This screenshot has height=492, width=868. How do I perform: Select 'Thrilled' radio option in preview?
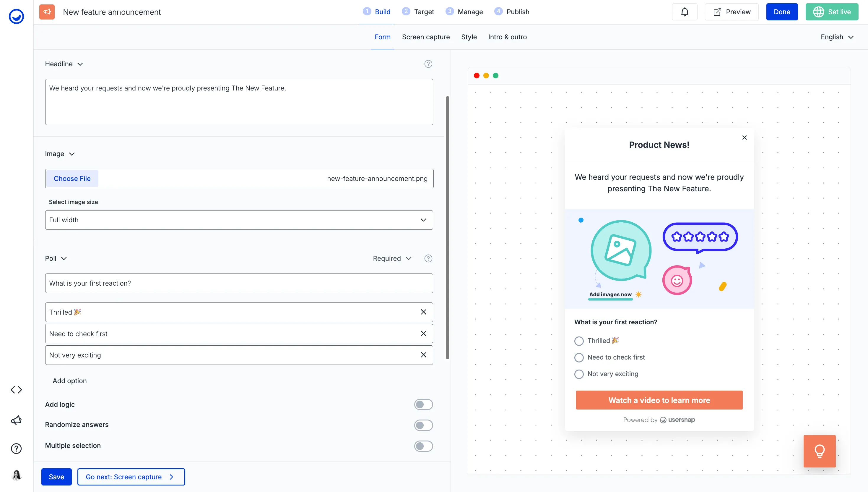pyautogui.click(x=579, y=341)
